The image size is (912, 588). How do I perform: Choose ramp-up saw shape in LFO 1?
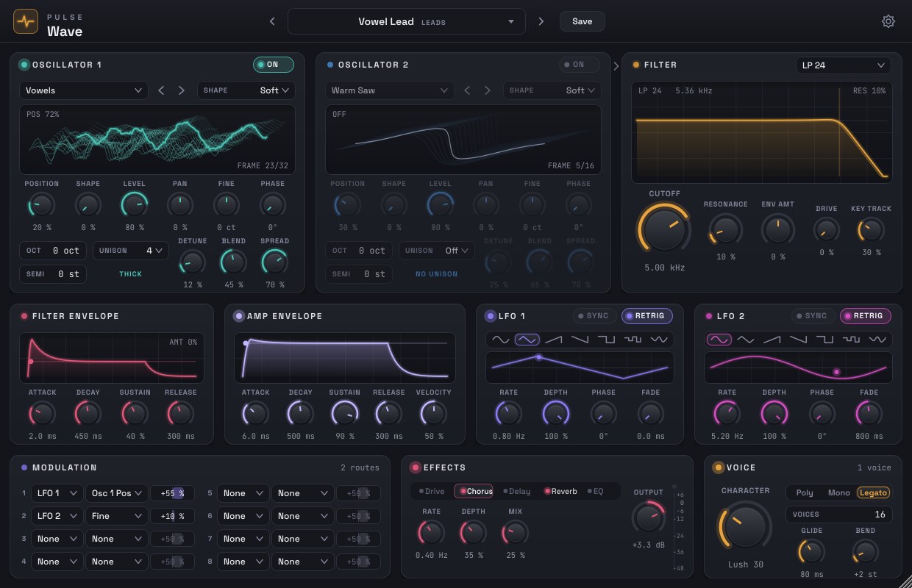coord(553,340)
